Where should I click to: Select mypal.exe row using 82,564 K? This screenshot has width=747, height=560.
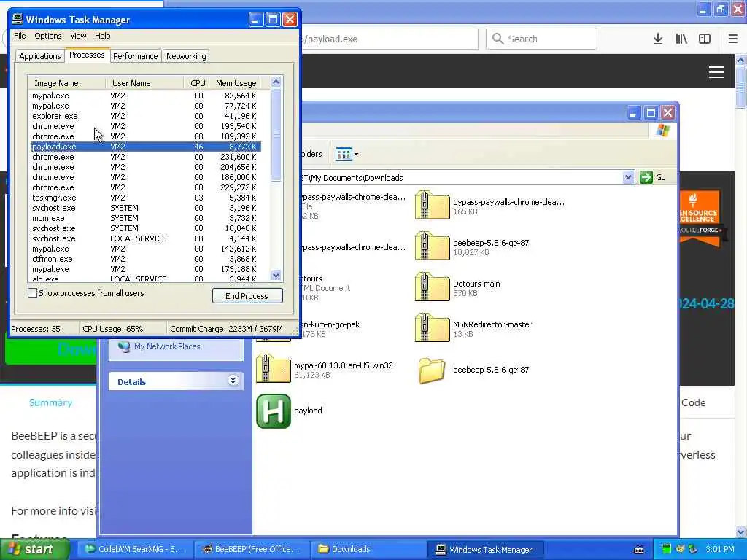pos(146,96)
